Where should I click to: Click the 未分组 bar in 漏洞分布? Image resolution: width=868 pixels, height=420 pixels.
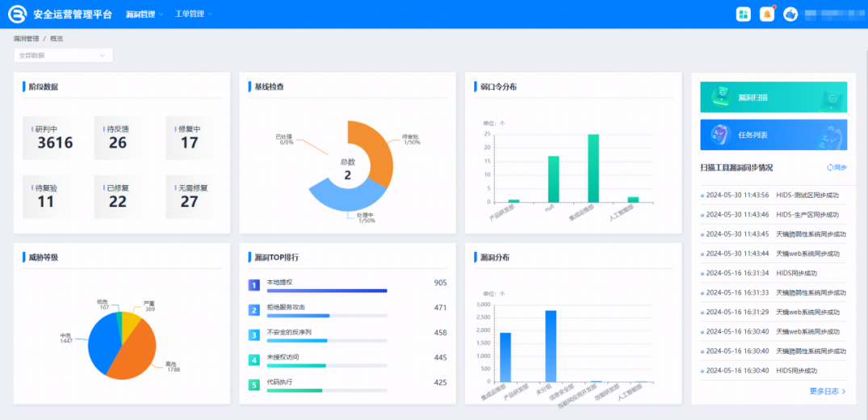click(551, 346)
